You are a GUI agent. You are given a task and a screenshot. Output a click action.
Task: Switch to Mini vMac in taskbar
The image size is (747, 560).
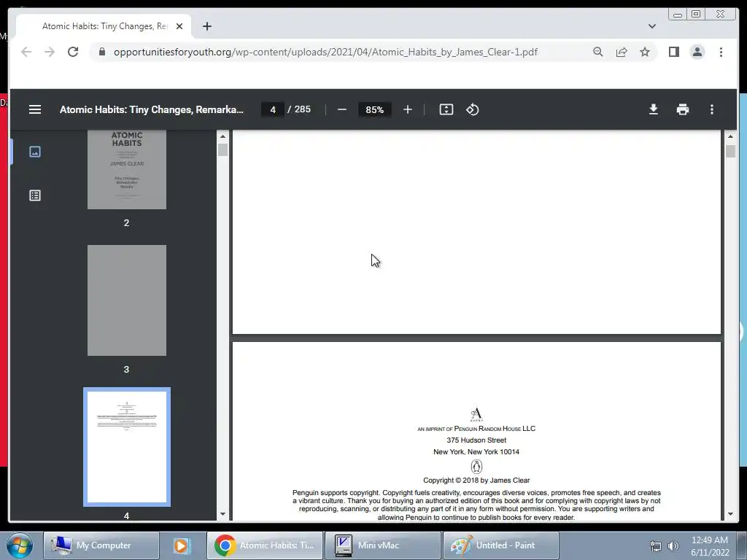click(382, 545)
